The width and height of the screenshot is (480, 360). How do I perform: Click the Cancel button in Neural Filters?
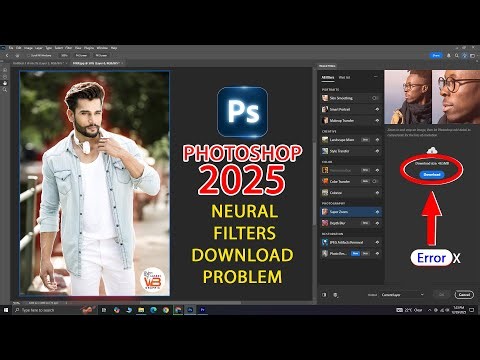pos(464,295)
